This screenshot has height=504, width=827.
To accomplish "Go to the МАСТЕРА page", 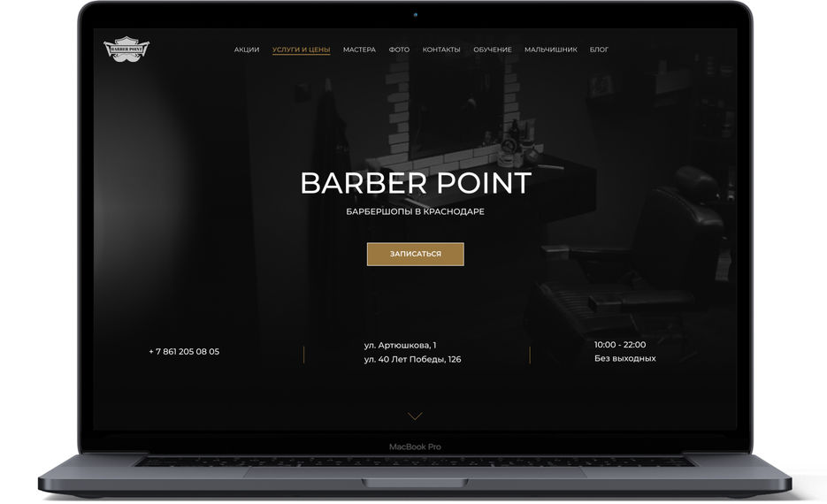I will (x=359, y=50).
